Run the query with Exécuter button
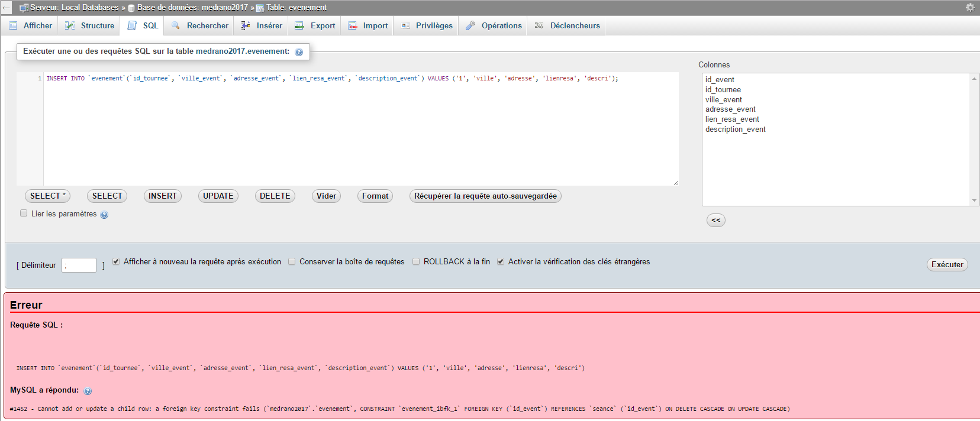This screenshot has height=421, width=980. click(x=947, y=264)
